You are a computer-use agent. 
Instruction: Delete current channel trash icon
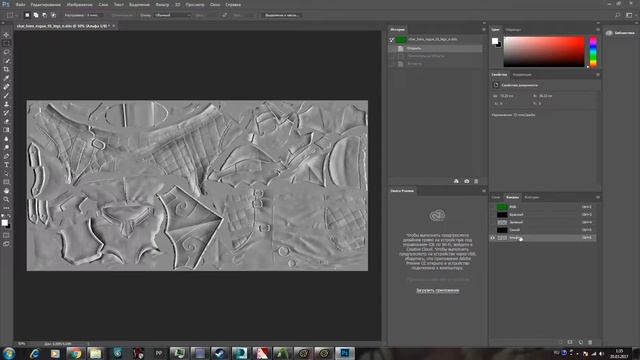click(590, 342)
